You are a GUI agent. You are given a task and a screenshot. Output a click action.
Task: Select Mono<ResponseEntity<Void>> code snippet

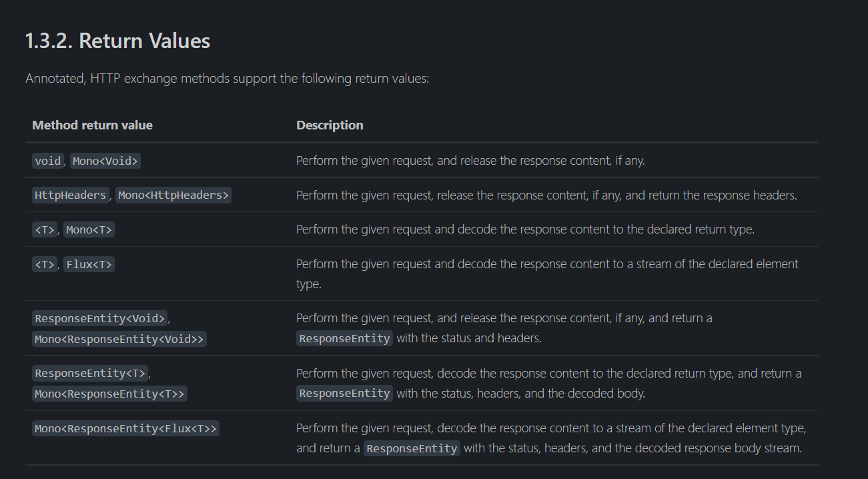(119, 340)
